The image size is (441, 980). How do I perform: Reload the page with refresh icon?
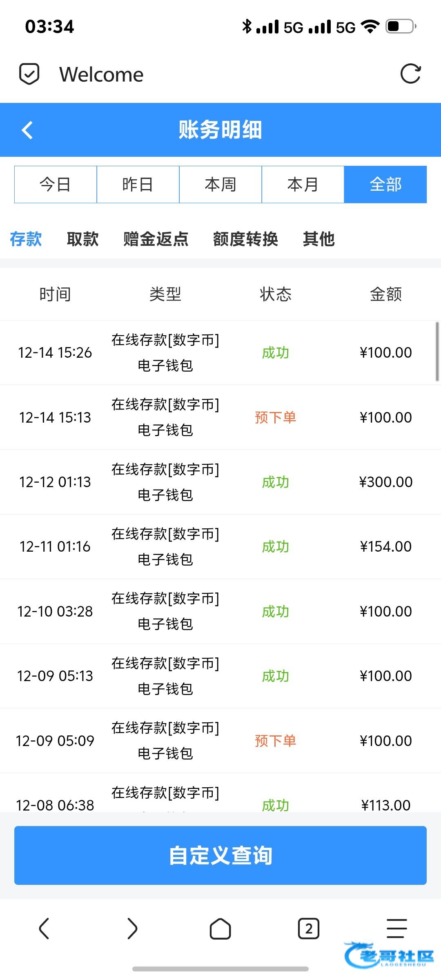click(x=410, y=74)
